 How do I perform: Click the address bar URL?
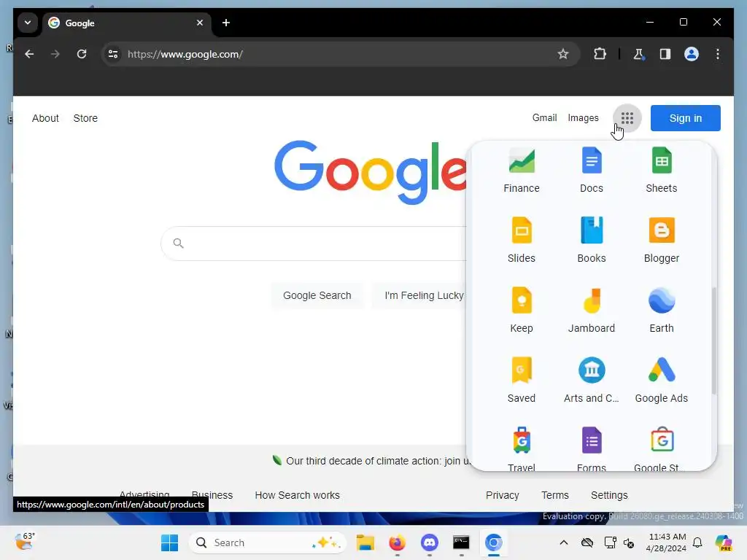[x=185, y=54]
